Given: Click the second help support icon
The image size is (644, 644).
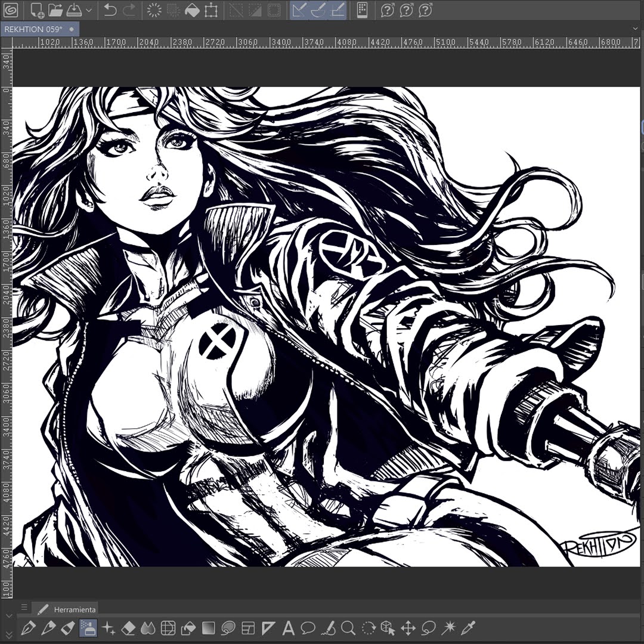Looking at the screenshot, I should [x=406, y=10].
